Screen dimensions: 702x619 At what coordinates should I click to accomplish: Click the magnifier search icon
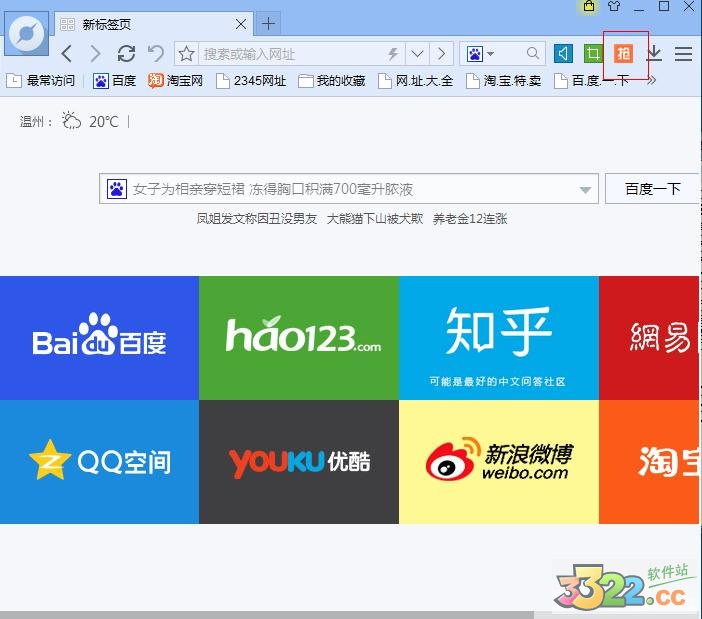coord(533,54)
